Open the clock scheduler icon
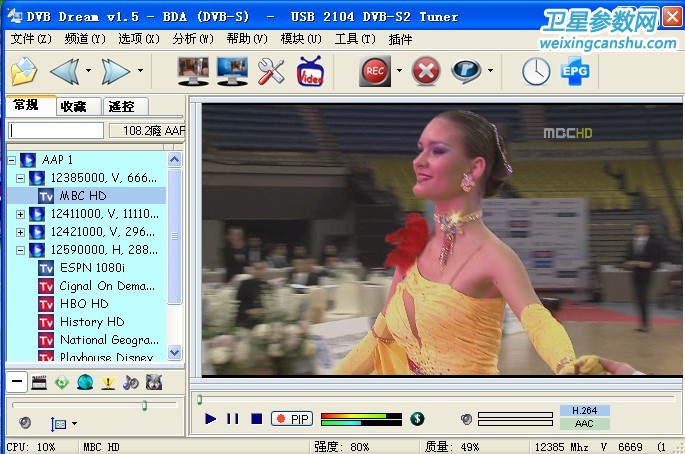This screenshot has width=685, height=454. (536, 71)
